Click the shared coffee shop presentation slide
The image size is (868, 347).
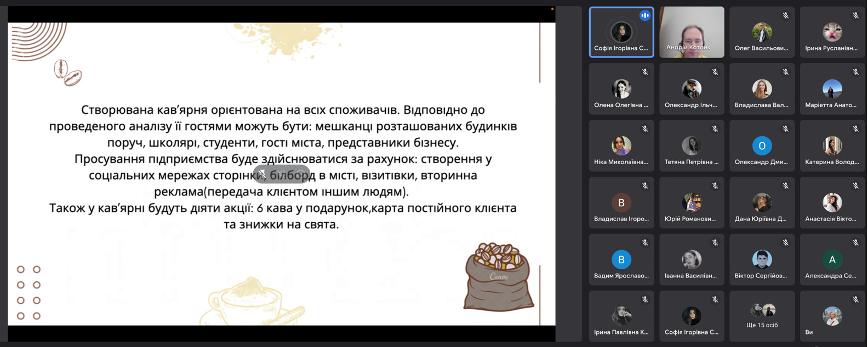[x=282, y=173]
